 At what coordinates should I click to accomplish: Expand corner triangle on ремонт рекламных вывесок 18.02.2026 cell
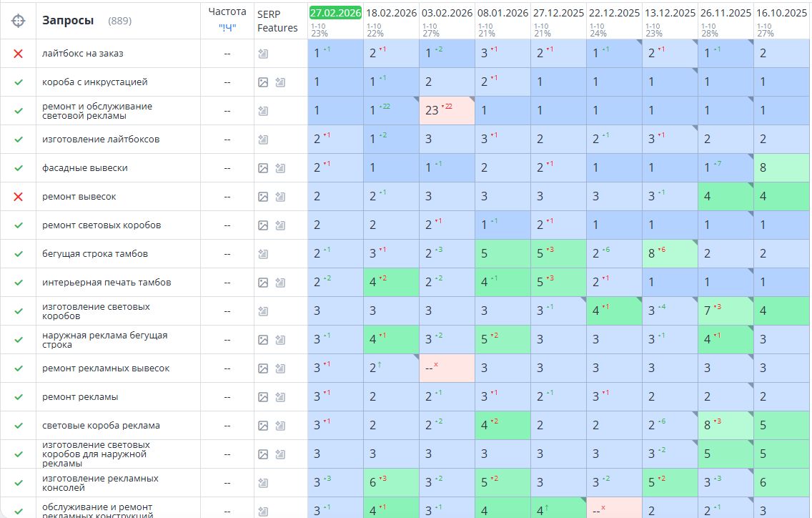point(416,357)
